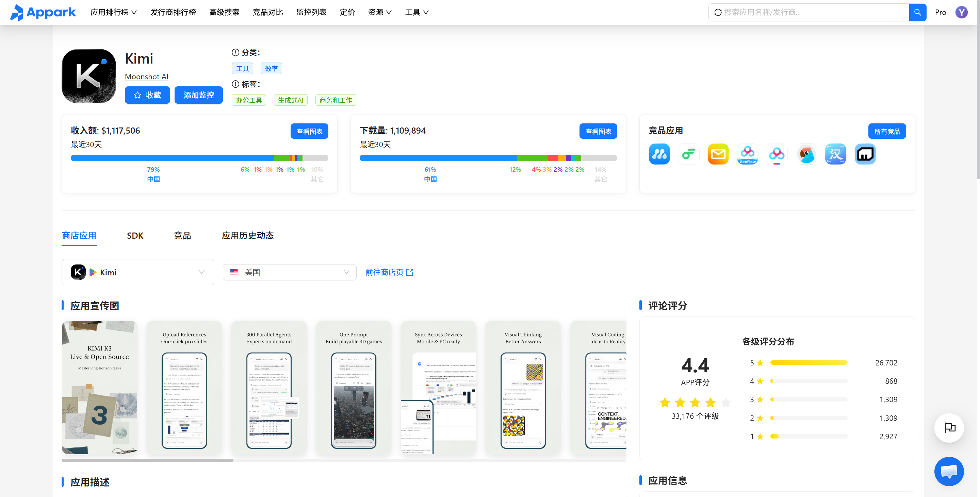Image resolution: width=980 pixels, height=497 pixels.
Task: Open the 300 Parallel Agents screenshot
Action: pyautogui.click(x=269, y=388)
